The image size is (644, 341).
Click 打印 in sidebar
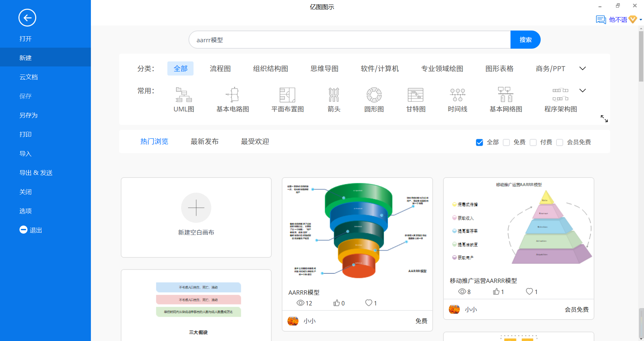click(x=45, y=134)
